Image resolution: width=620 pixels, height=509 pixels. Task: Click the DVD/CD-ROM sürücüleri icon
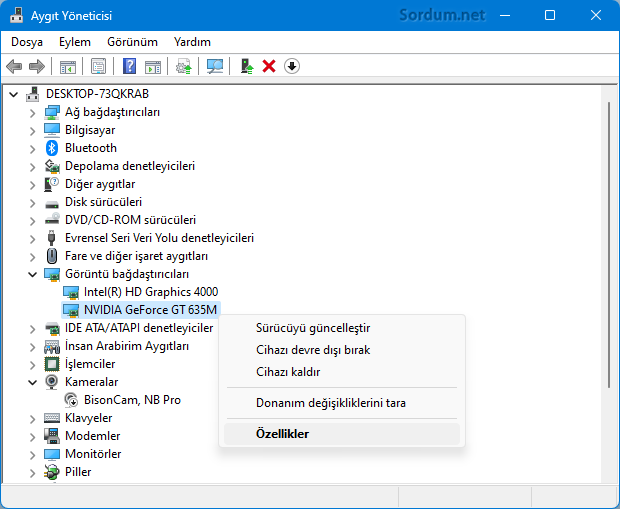point(52,219)
